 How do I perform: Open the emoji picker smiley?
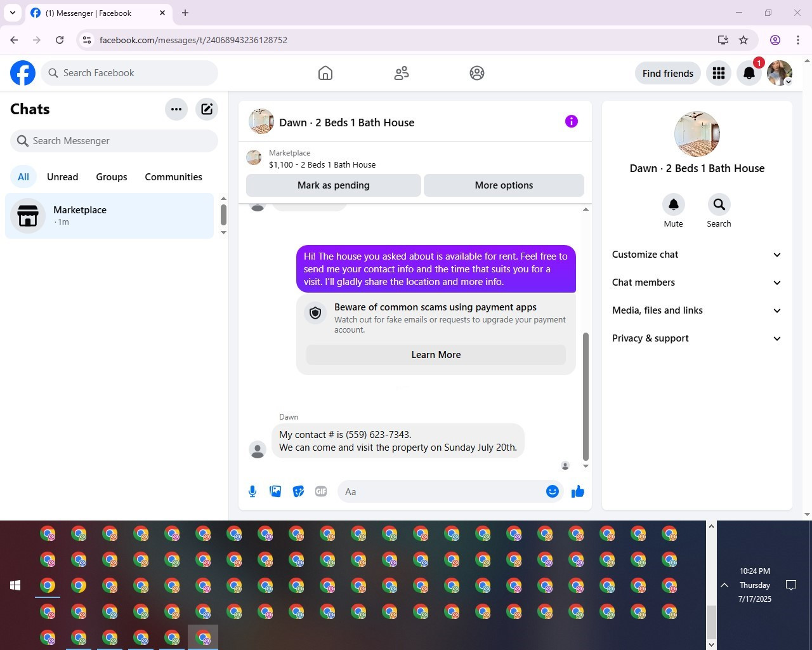tap(553, 491)
